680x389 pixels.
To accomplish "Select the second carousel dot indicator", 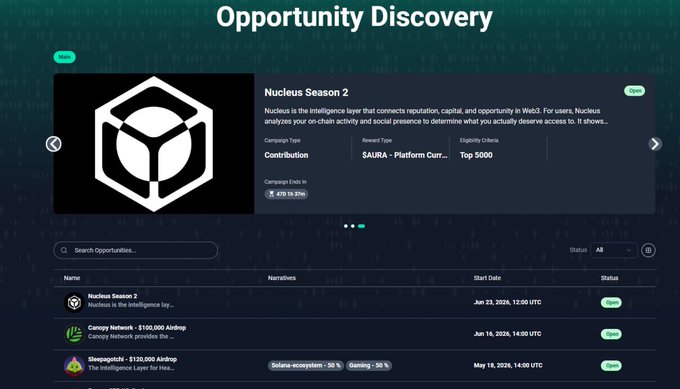I will click(353, 226).
